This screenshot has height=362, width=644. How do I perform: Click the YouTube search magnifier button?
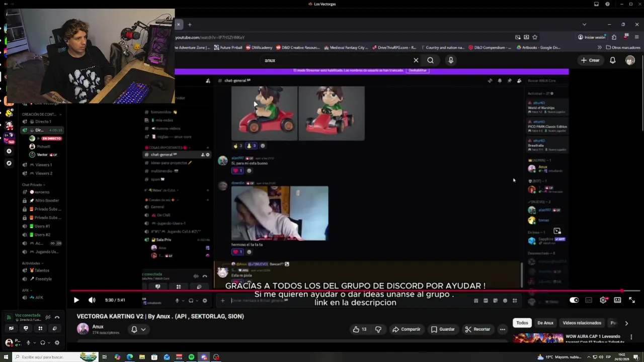(431, 60)
